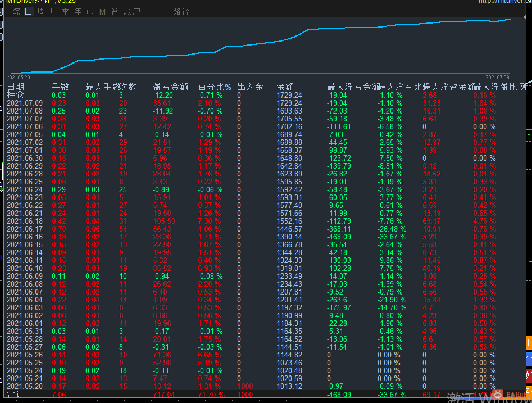Screen dimensions: 532x403
Task: Select the 2021.06.04 date row
Action: pyautogui.click(x=25, y=300)
